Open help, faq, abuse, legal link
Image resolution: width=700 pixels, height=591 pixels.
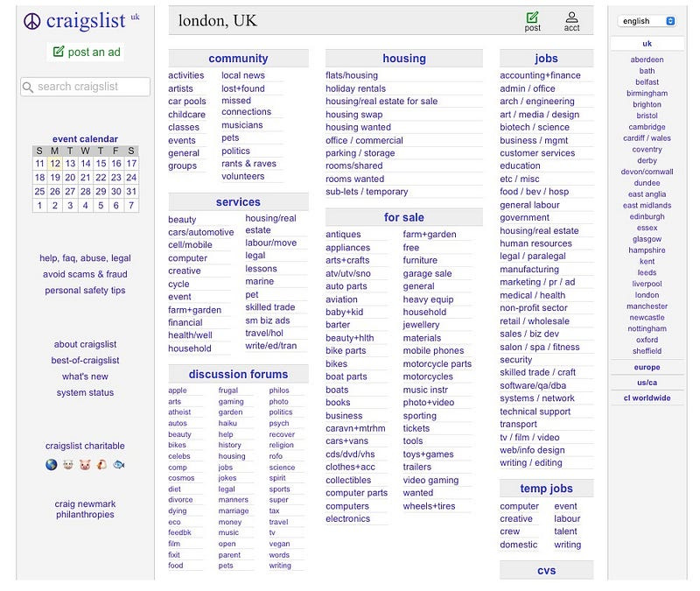pyautogui.click(x=85, y=257)
